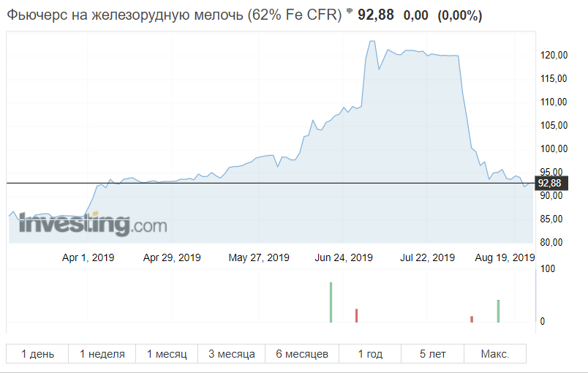Select the "1 день" time range
The height and width of the screenshot is (373, 588).
pyautogui.click(x=37, y=354)
